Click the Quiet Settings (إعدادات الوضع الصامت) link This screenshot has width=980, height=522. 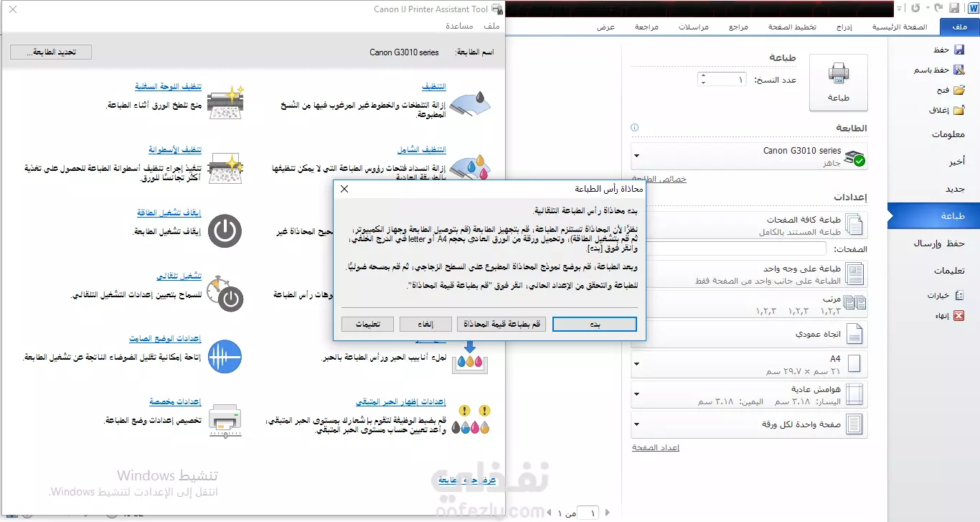(x=165, y=339)
